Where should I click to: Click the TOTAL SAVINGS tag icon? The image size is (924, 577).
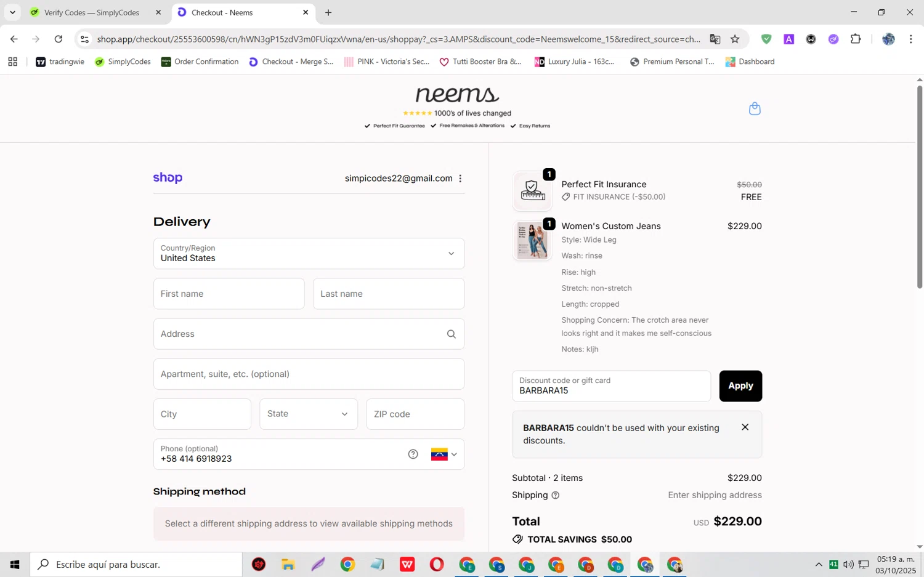pyautogui.click(x=517, y=539)
